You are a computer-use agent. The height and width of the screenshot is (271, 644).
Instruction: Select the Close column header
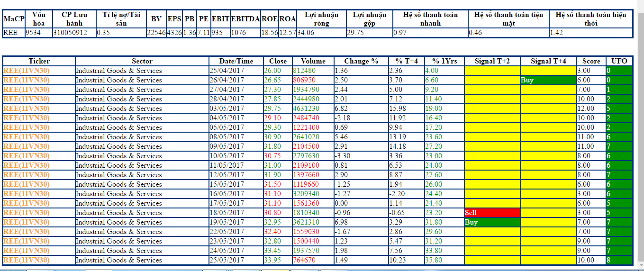278,61
